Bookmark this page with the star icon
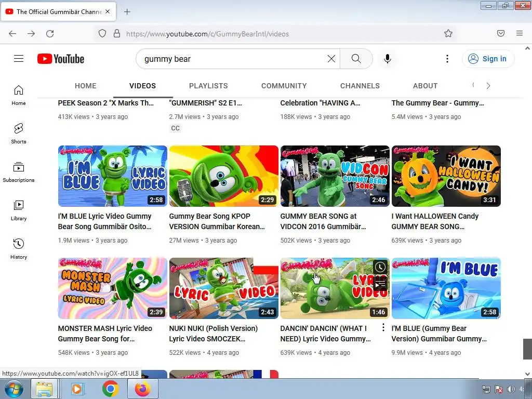 pos(448,33)
